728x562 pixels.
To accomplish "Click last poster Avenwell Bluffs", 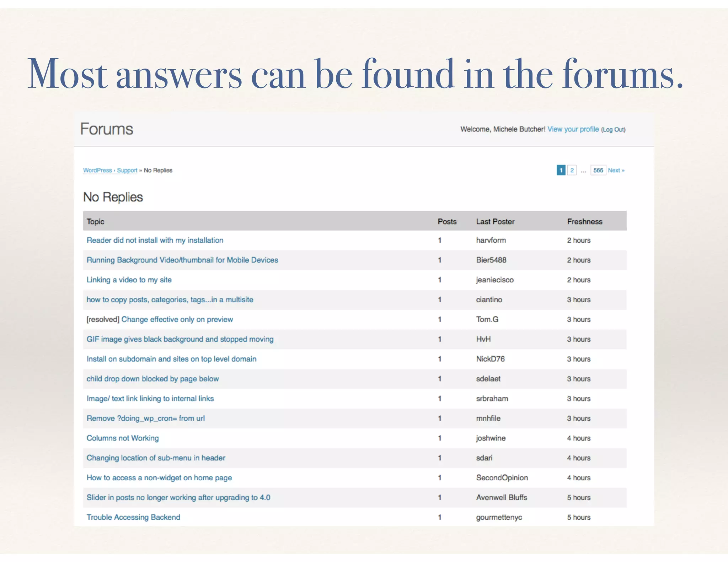I will click(502, 497).
